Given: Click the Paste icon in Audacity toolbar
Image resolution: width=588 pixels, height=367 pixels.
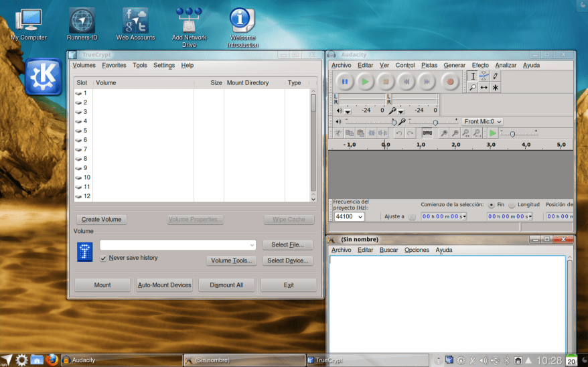Looking at the screenshot, I should [x=360, y=133].
